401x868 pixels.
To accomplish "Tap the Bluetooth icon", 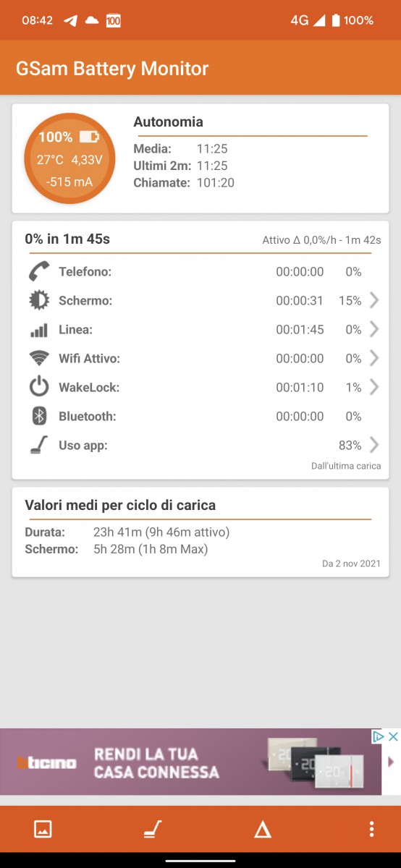I will coord(39,416).
